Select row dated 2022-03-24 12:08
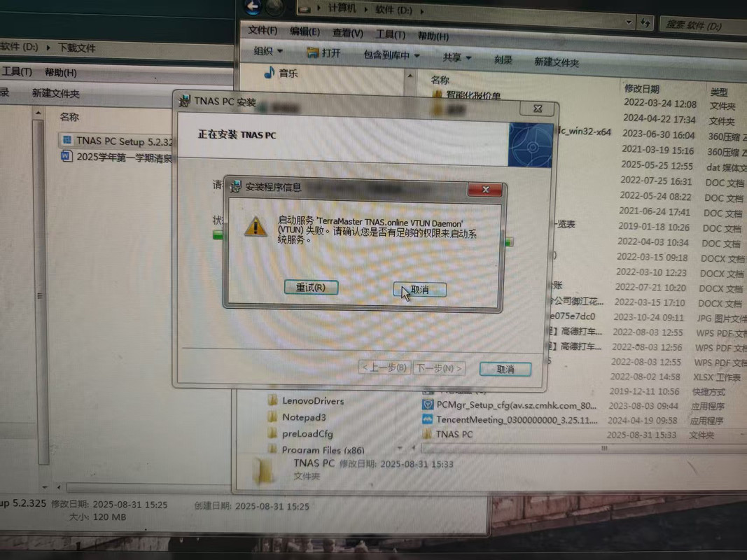 click(x=660, y=104)
